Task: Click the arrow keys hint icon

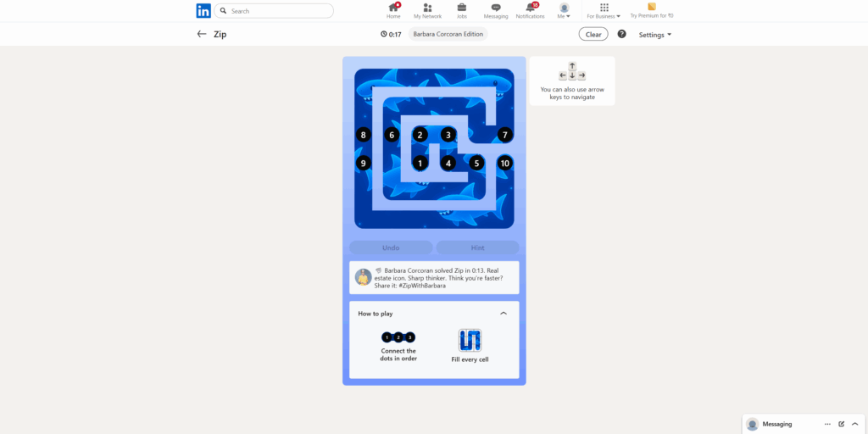Action: point(572,71)
